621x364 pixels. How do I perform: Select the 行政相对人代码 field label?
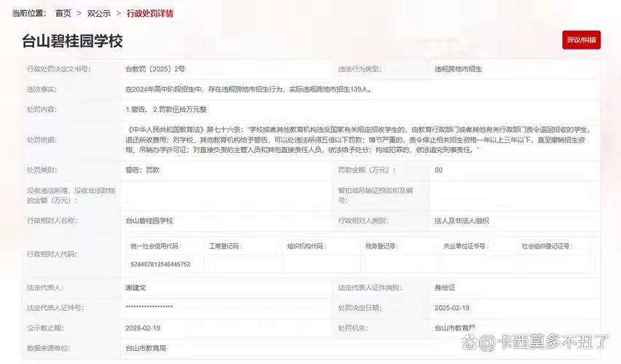coord(52,254)
